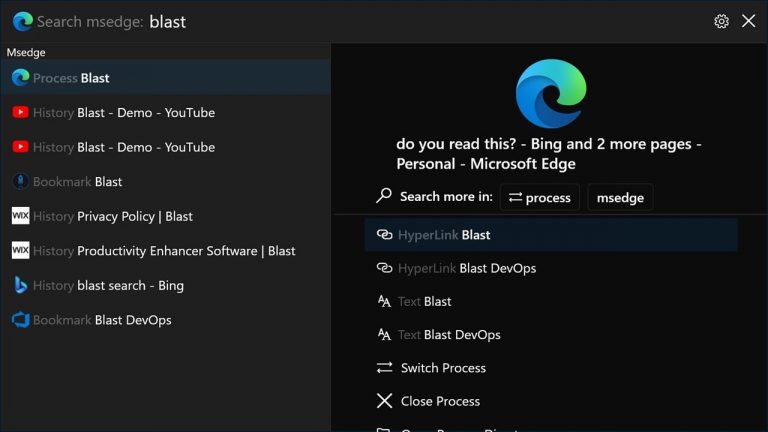Click Wix icon beside Privacy Policy entry
This screenshot has height=432, width=768.
click(21, 216)
